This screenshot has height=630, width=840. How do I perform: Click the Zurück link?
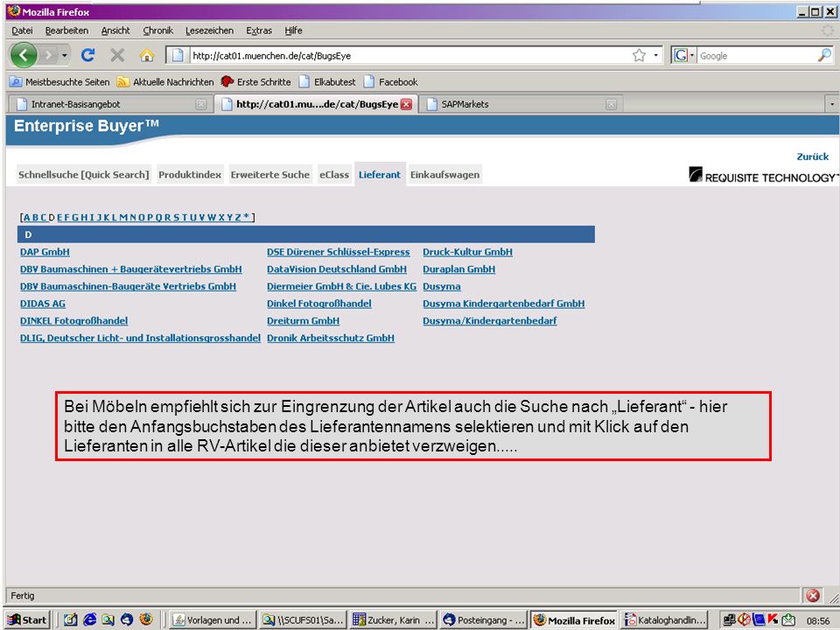click(x=813, y=157)
